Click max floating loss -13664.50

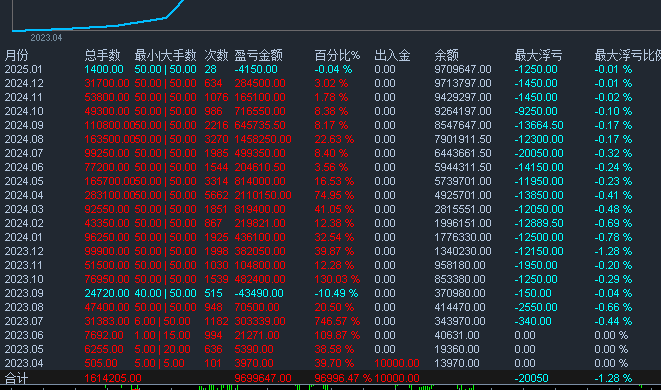click(x=539, y=125)
